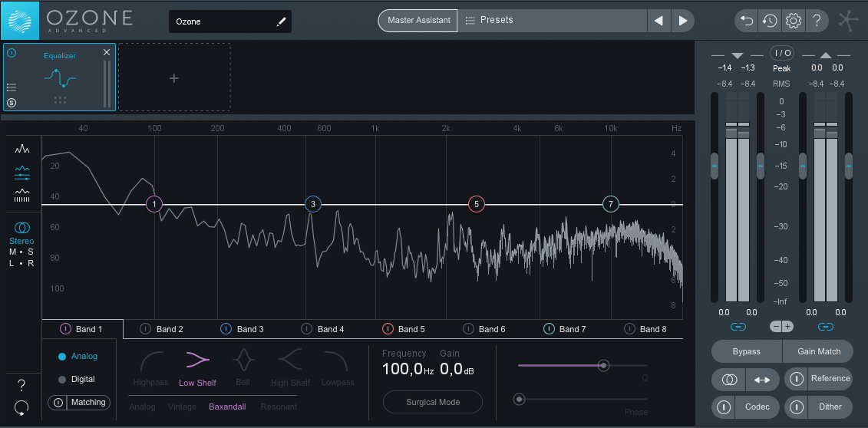Image resolution: width=868 pixels, height=428 pixels.
Task: Toggle the Dither power button
Action: [x=796, y=407]
